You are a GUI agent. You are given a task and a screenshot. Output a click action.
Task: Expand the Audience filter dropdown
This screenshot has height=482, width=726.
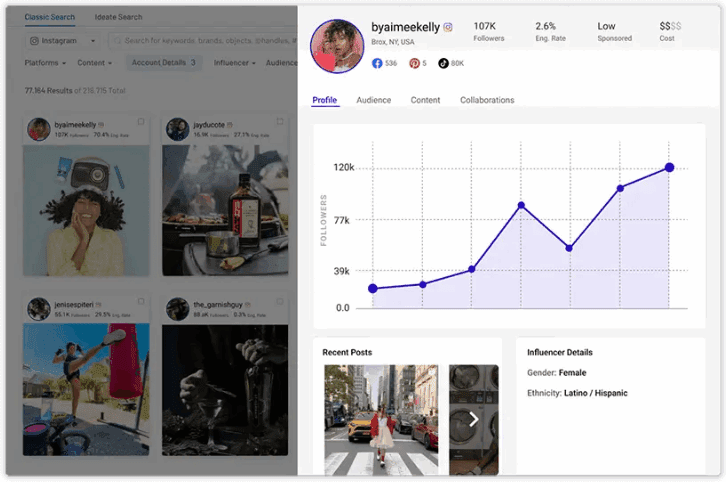coord(282,63)
